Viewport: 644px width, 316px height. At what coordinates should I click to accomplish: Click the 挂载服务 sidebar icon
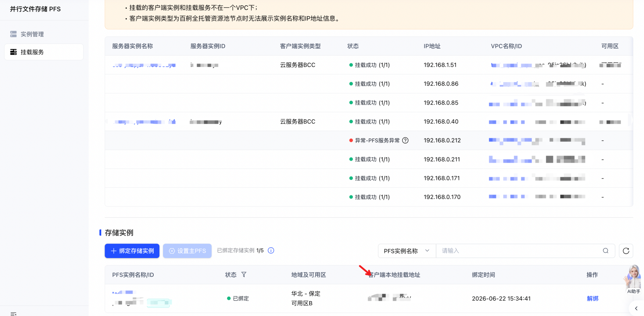13,52
